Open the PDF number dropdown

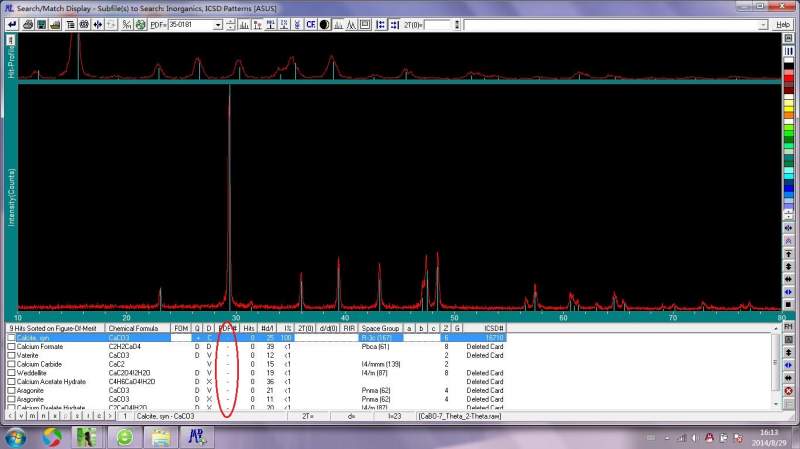tap(218, 24)
